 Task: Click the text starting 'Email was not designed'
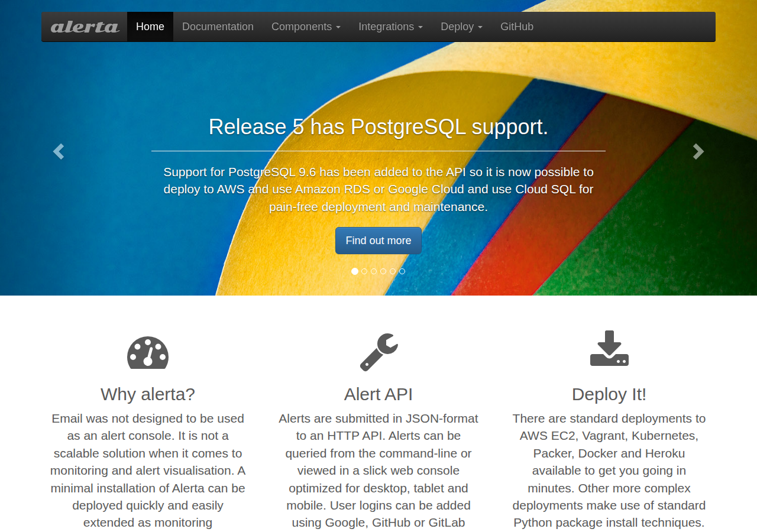tap(148, 471)
